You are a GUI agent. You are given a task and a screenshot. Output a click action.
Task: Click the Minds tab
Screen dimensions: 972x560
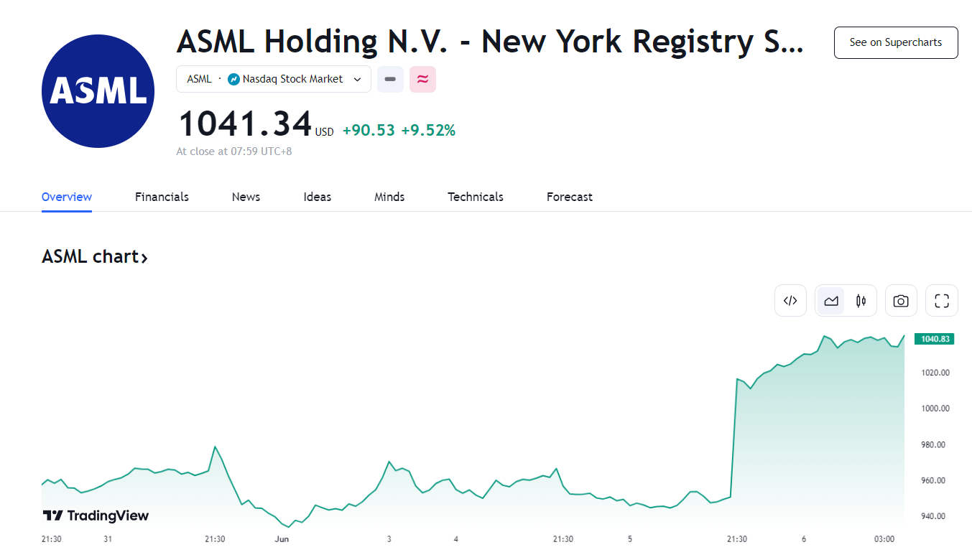(x=389, y=197)
